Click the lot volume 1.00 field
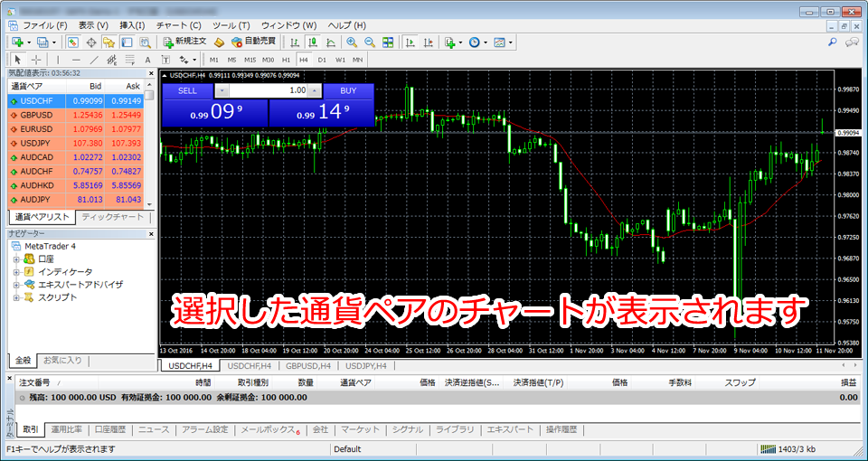The width and height of the screenshot is (868, 461). point(268,90)
